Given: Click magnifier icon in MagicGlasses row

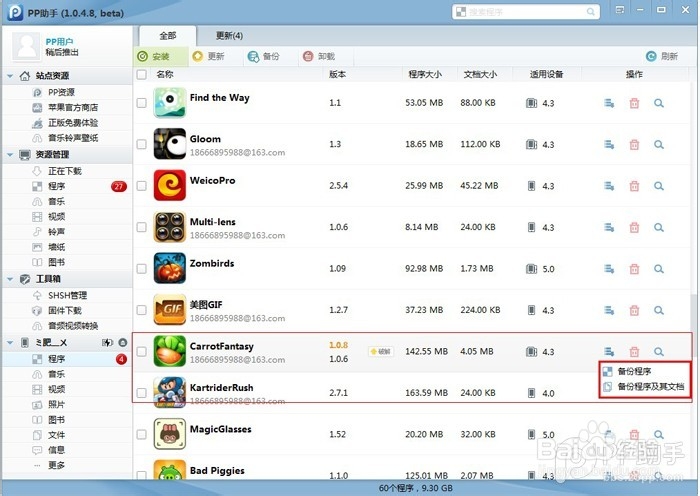Looking at the screenshot, I should [x=658, y=434].
